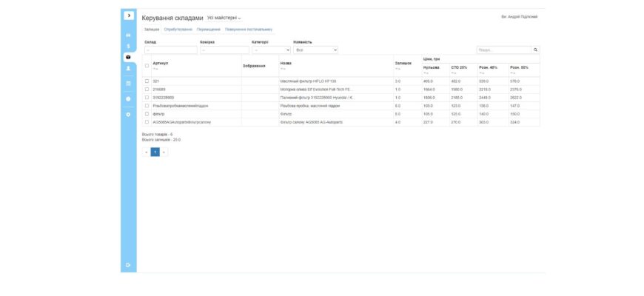Click the magnifying glass search button

(x=535, y=50)
